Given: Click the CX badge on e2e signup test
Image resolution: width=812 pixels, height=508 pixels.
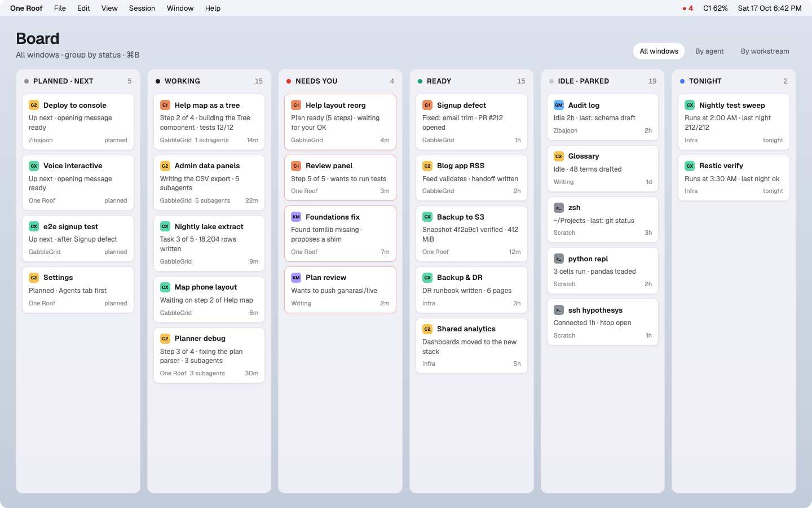Looking at the screenshot, I should click(34, 226).
